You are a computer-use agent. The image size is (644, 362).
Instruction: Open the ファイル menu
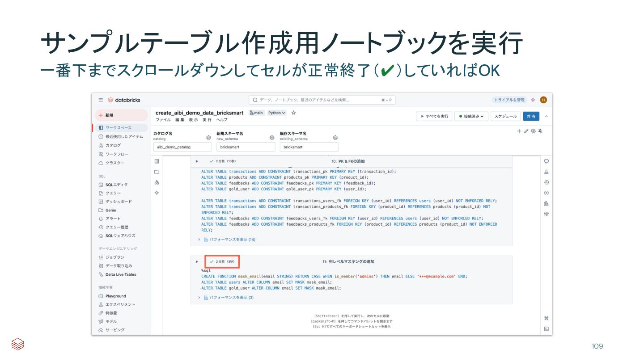pos(163,120)
